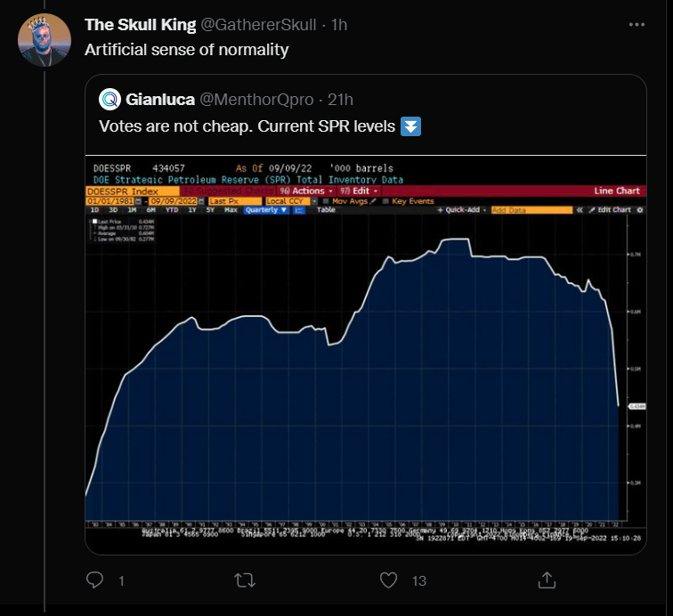This screenshot has width=673, height=616.
Task: Click the Add Data input field
Action: pyautogui.click(x=531, y=210)
